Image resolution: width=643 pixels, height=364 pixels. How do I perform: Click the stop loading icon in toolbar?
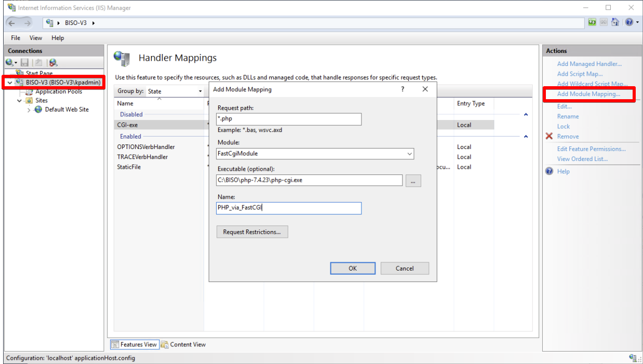pyautogui.click(x=602, y=23)
